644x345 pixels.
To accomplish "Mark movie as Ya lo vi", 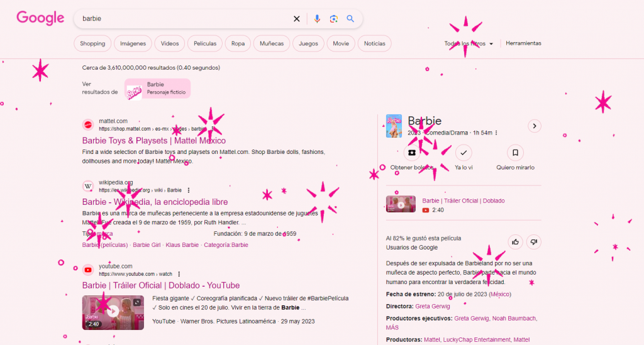I will pyautogui.click(x=464, y=153).
